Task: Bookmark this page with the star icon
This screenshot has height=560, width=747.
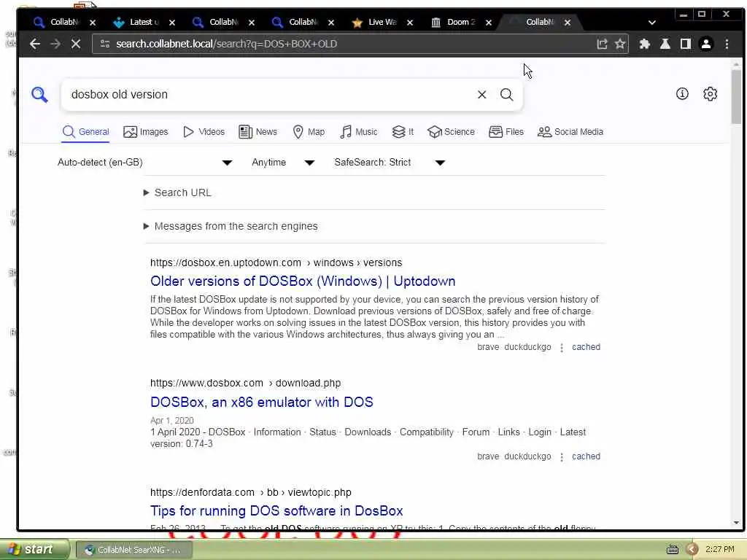Action: (x=620, y=44)
